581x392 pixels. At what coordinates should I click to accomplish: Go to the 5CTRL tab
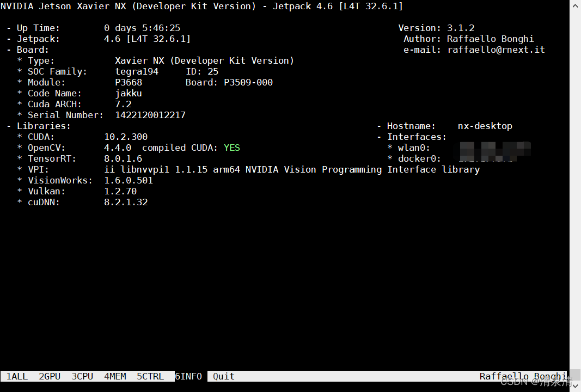[x=150, y=376]
